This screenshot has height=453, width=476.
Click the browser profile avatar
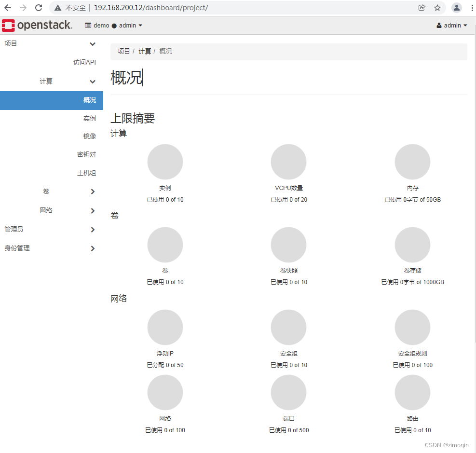click(456, 8)
